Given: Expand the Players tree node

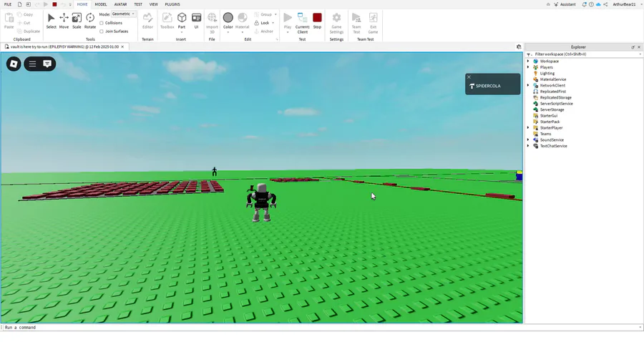Looking at the screenshot, I should click(x=528, y=67).
